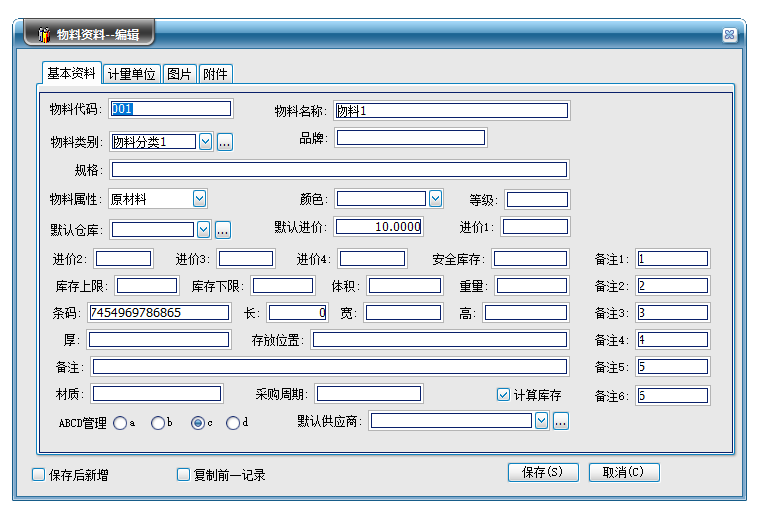The width and height of the screenshot is (758, 515).
Task: Click the 进价1 input field
Action: point(536,226)
